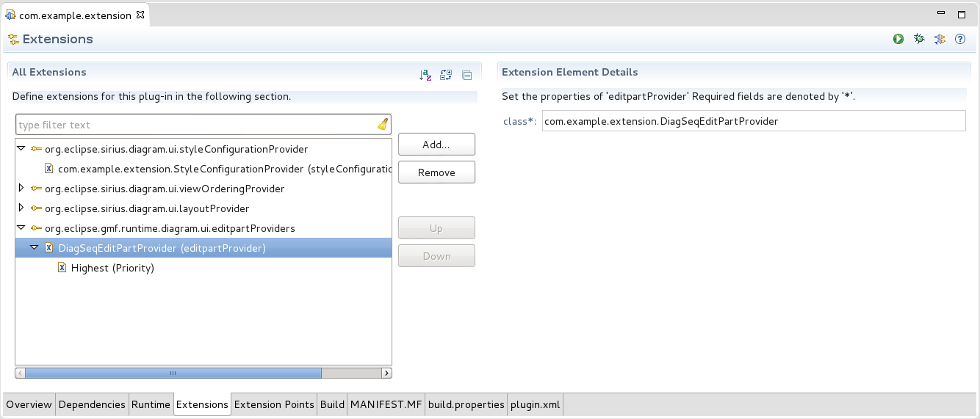
Task: Launch an Eclipse application via green run icon
Action: 898,39
